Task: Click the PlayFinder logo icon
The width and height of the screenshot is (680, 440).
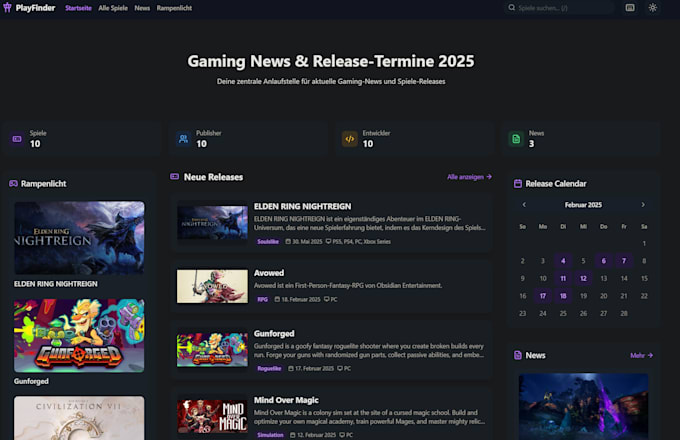Action: point(7,7)
